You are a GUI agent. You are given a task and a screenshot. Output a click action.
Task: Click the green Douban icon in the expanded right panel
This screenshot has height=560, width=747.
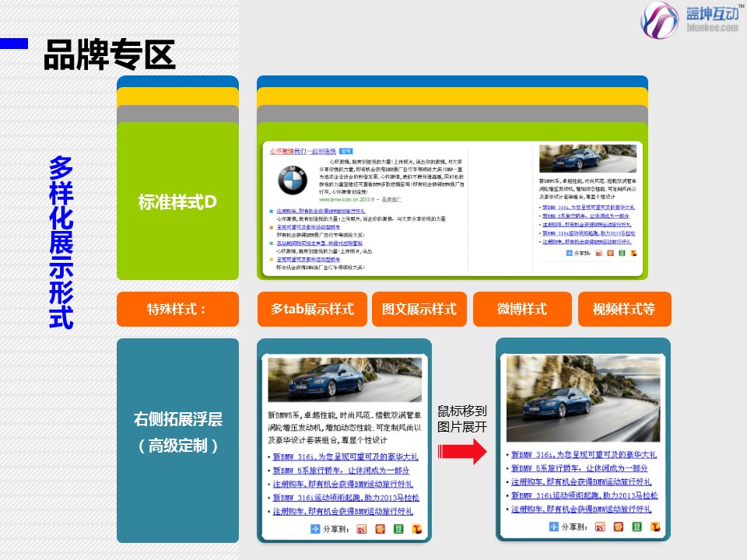coord(637,527)
